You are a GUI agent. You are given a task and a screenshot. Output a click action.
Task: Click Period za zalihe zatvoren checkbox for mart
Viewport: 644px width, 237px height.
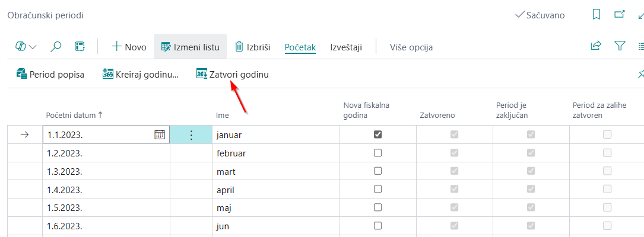coord(607,171)
